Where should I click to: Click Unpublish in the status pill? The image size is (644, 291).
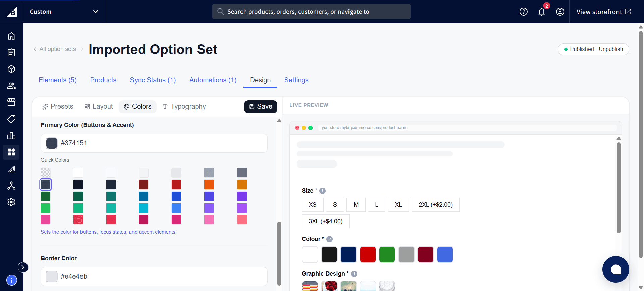(611, 49)
